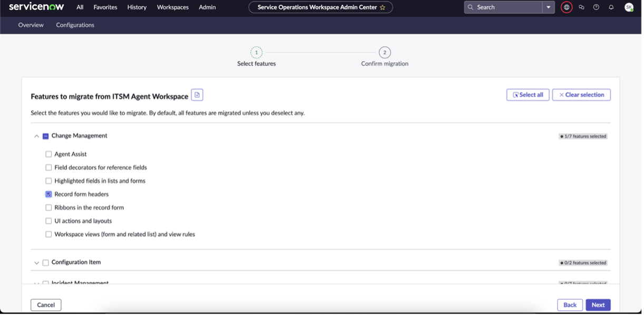Star the Service Operations Workspace Admin Center title
Screen dimensions: 644x315
point(383,7)
